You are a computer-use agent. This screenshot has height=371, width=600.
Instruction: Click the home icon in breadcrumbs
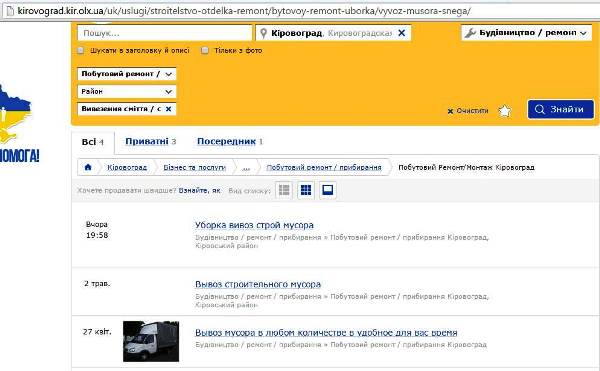tap(88, 167)
